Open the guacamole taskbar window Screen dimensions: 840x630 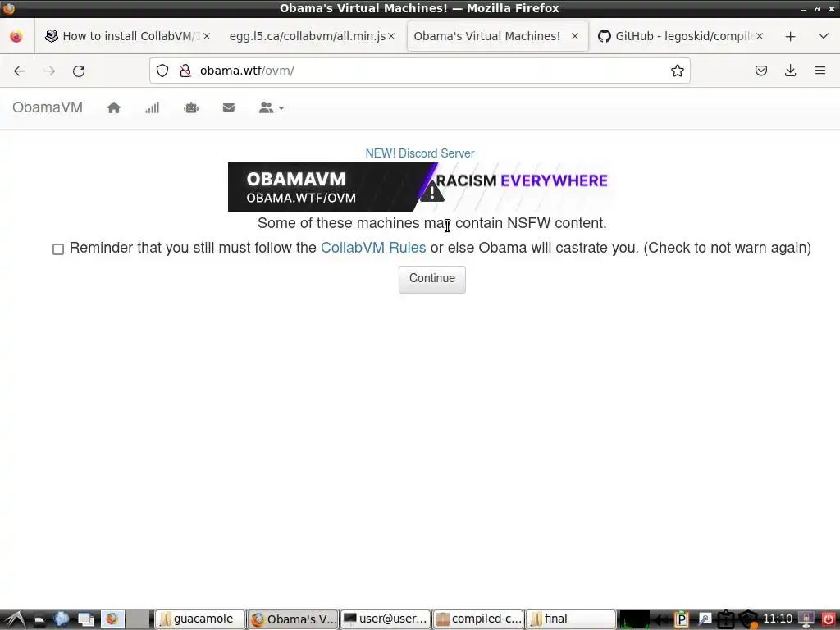click(x=200, y=619)
